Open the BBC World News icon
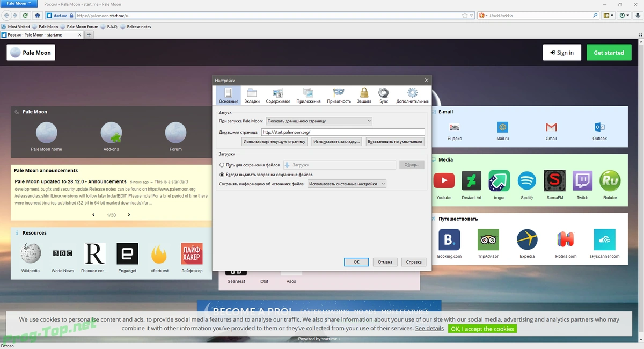Image resolution: width=644 pixels, height=349 pixels. [63, 253]
